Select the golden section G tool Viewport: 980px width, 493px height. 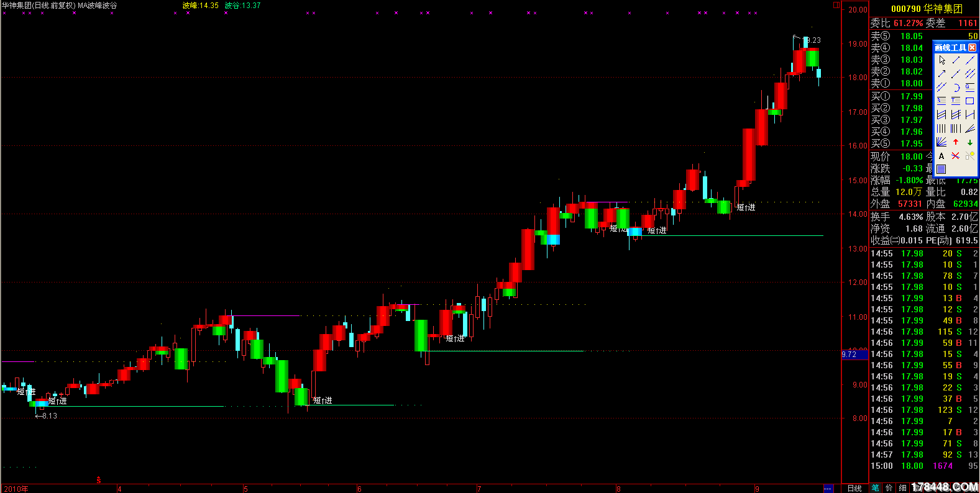point(970,88)
